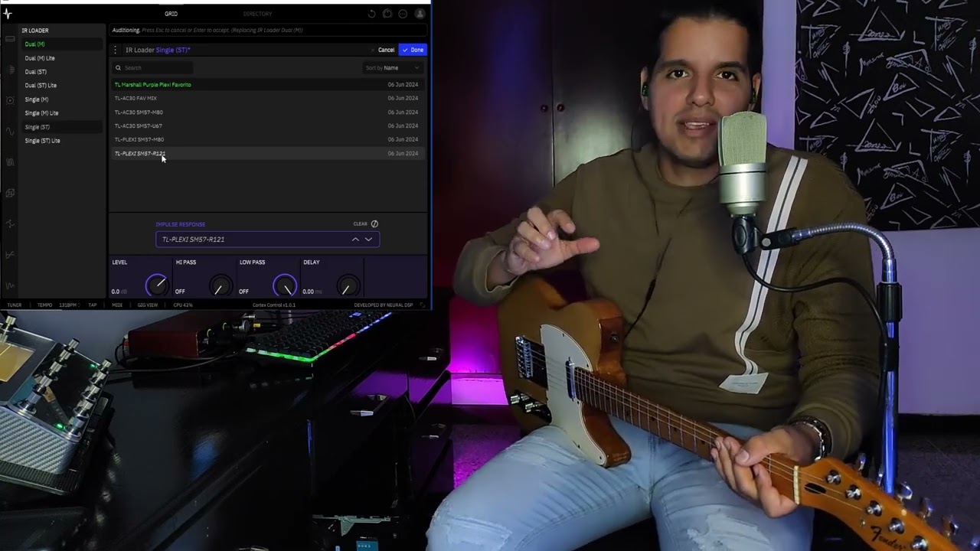Select the speaker cone sidebar category icon
This screenshot has width=980, height=551.
[10, 100]
